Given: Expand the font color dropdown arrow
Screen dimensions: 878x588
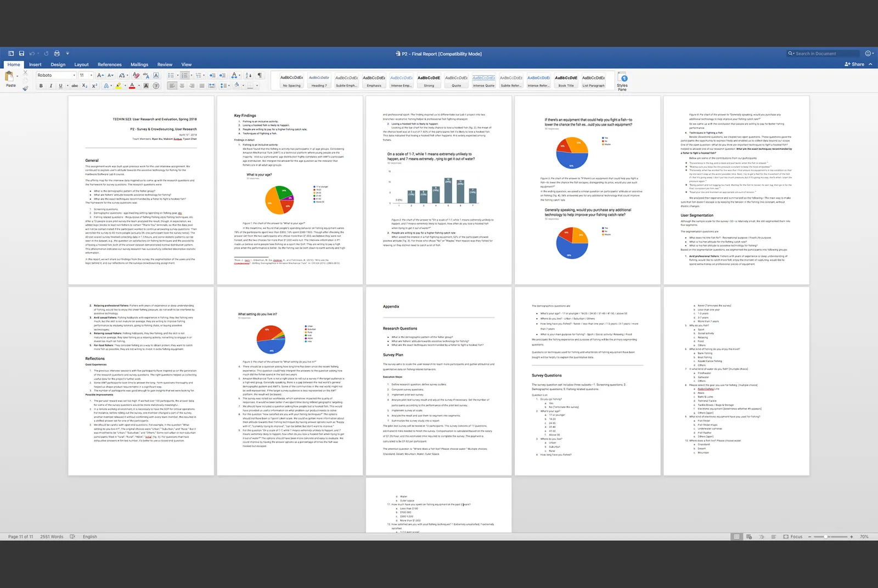Looking at the screenshot, I should [139, 86].
